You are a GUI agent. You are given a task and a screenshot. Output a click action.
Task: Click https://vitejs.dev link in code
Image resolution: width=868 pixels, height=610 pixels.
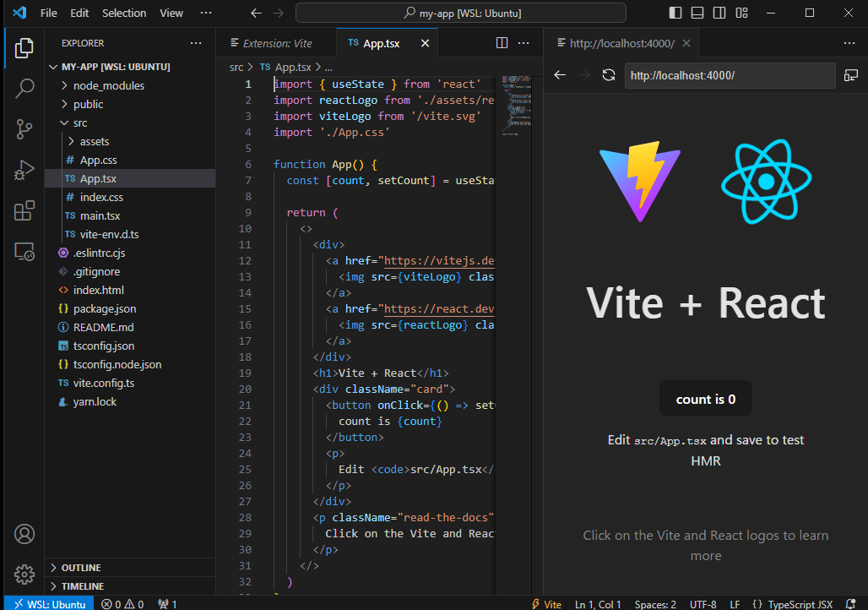[x=439, y=260]
